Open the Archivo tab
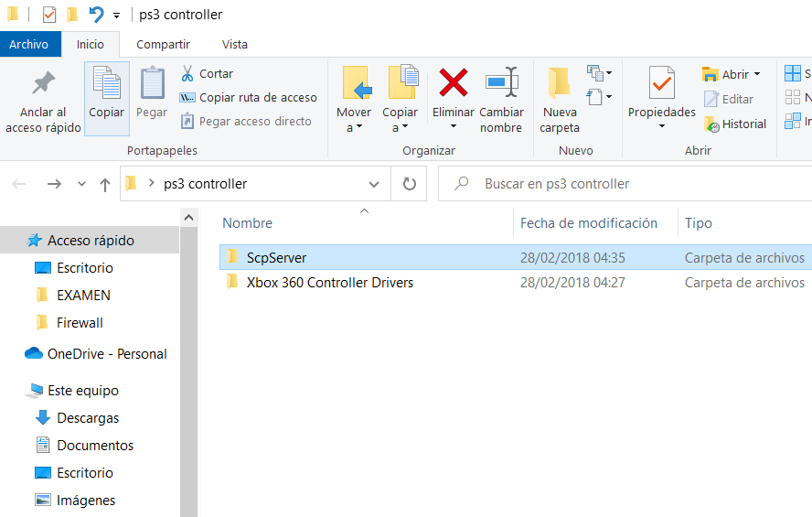This screenshot has width=812, height=517. (29, 45)
